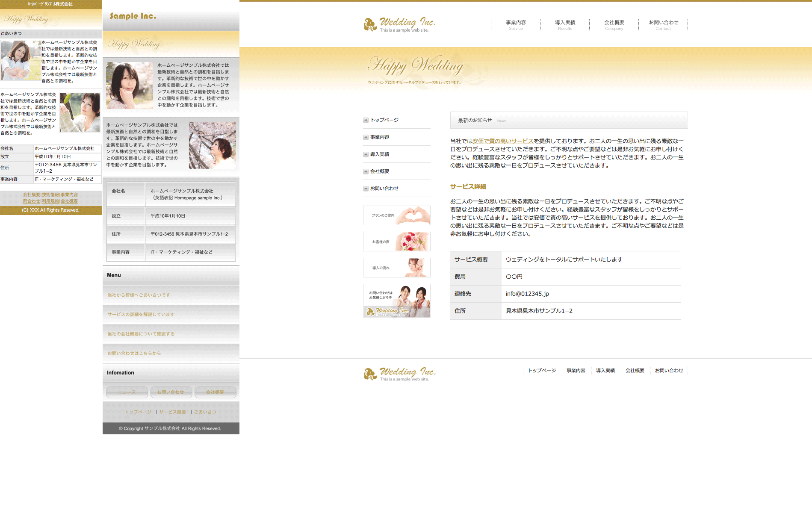The image size is (812, 513).
Task: Click the arrow icon beside sidebar 会社概要
Action: 366,171
